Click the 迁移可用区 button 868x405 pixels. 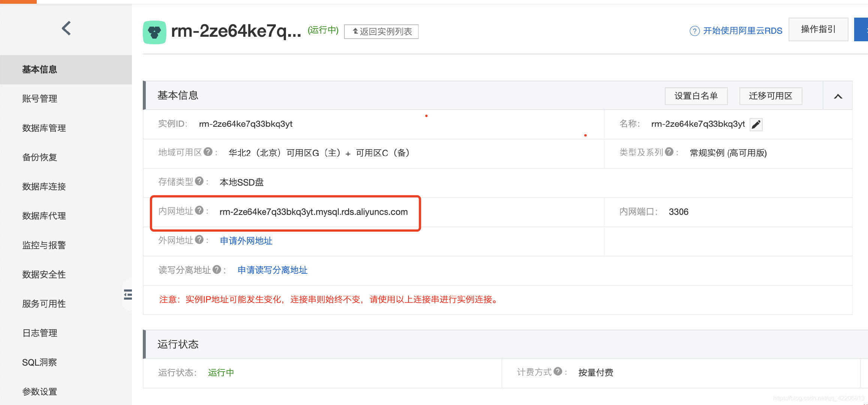pos(771,96)
